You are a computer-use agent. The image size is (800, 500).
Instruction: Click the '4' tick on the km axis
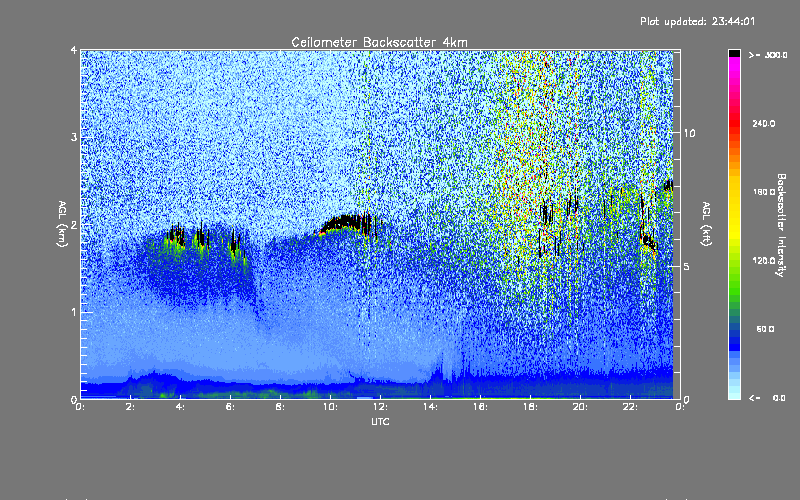pos(74,51)
